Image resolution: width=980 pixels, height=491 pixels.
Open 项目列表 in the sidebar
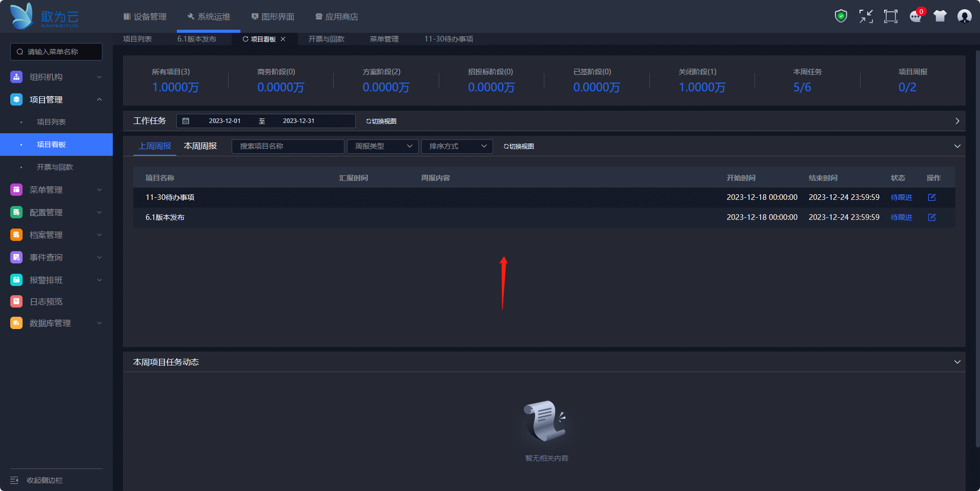(x=51, y=122)
